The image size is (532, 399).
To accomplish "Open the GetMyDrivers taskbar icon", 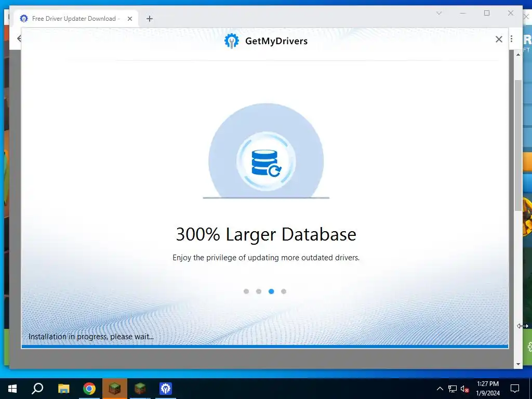I will click(166, 389).
